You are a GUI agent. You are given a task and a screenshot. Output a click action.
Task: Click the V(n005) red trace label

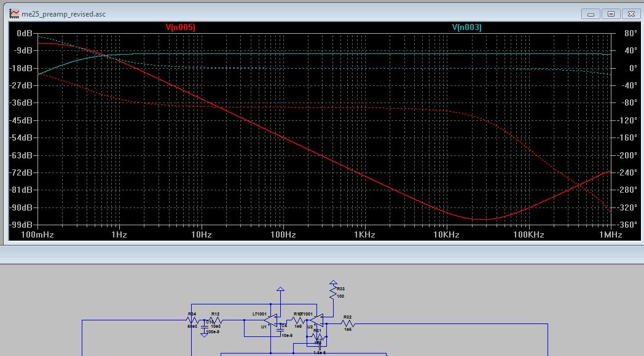pyautogui.click(x=180, y=27)
